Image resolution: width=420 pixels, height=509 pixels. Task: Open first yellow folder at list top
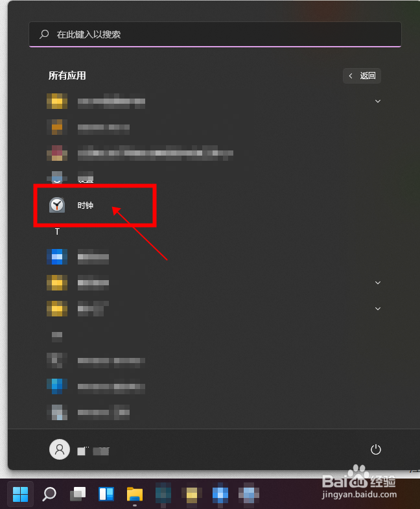[57, 101]
